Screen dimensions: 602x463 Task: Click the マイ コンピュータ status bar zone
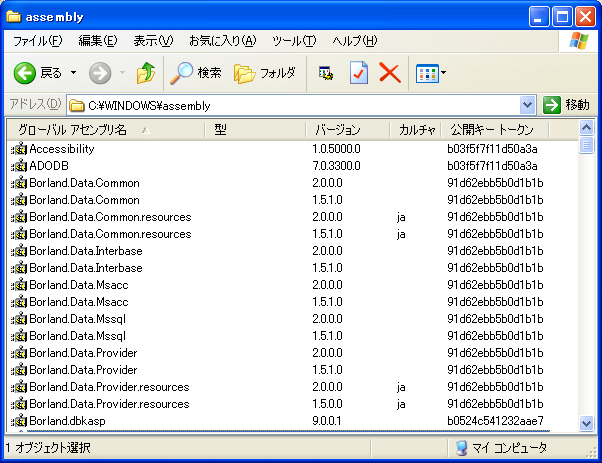pos(502,448)
